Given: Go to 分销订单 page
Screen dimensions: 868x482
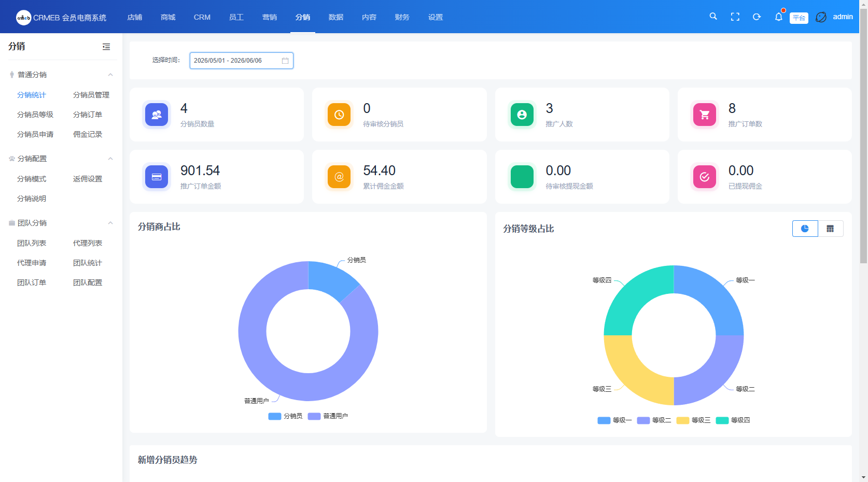Looking at the screenshot, I should [88, 115].
